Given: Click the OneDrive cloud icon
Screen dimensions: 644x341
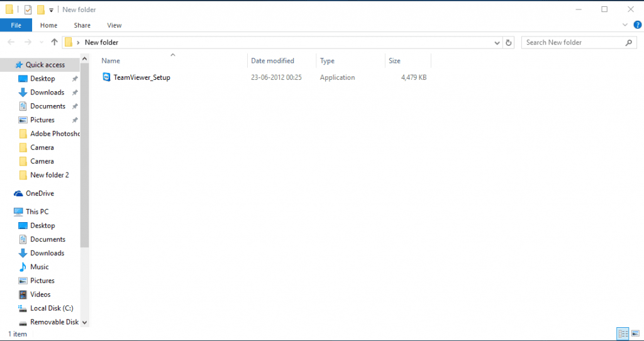Looking at the screenshot, I should pos(18,194).
